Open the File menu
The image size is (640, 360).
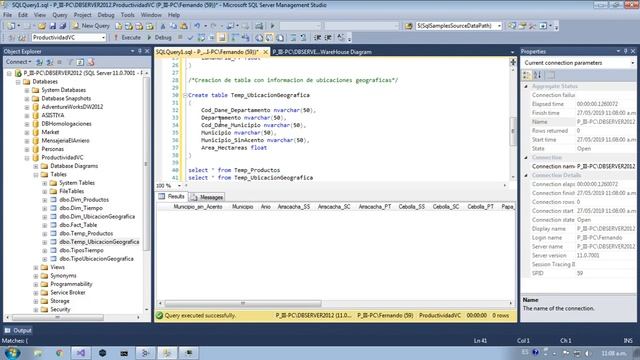(7, 15)
